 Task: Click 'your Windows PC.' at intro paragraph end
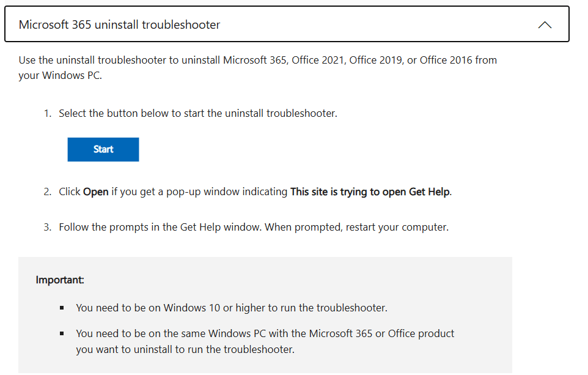coord(61,75)
